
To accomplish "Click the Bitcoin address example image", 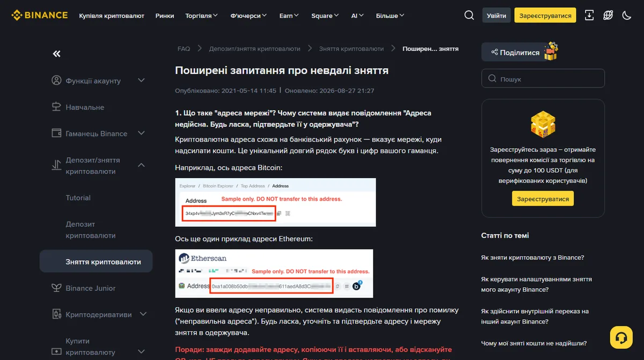I will click(x=275, y=202).
